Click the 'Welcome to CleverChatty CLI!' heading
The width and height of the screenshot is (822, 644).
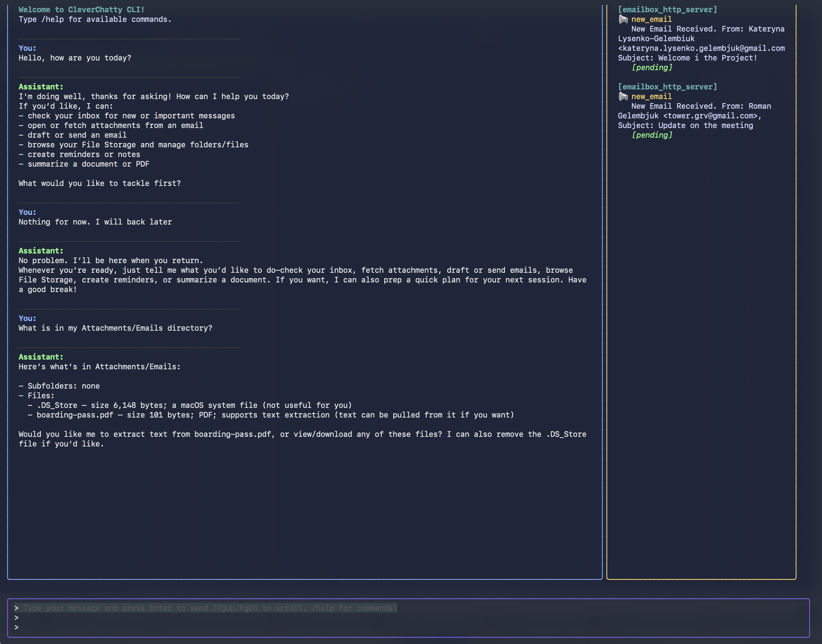coord(81,9)
